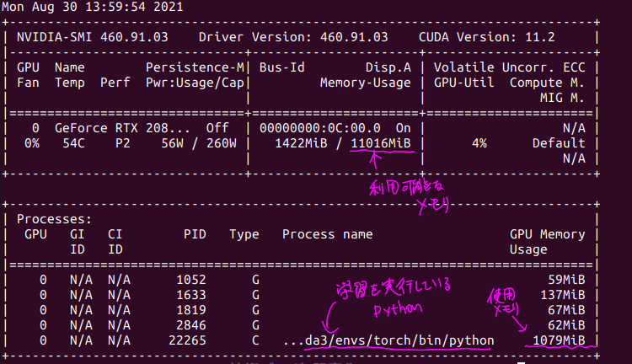Click the 'MIG M.' header

click(x=562, y=98)
